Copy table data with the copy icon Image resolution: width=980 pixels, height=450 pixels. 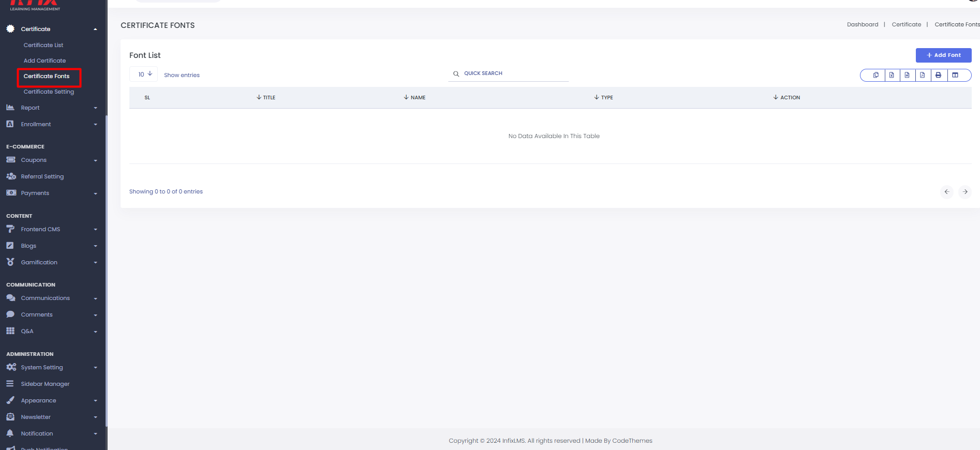(x=875, y=75)
